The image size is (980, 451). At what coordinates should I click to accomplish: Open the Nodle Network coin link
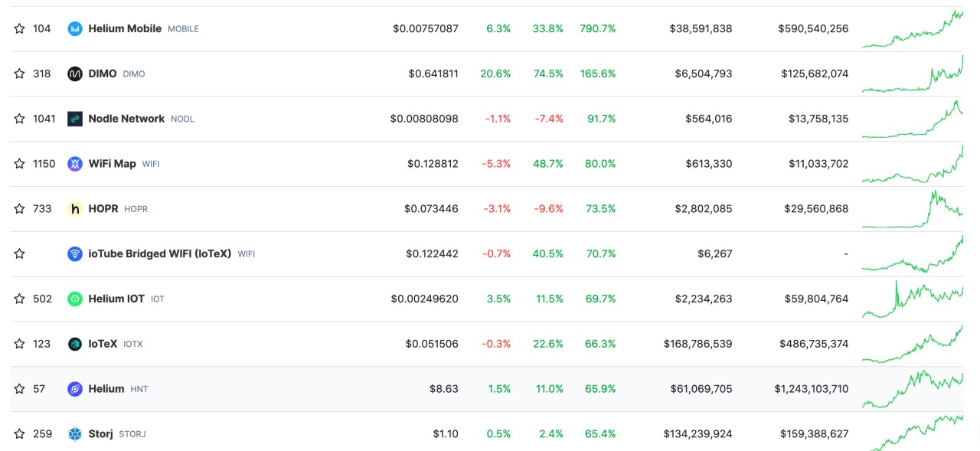pos(126,119)
